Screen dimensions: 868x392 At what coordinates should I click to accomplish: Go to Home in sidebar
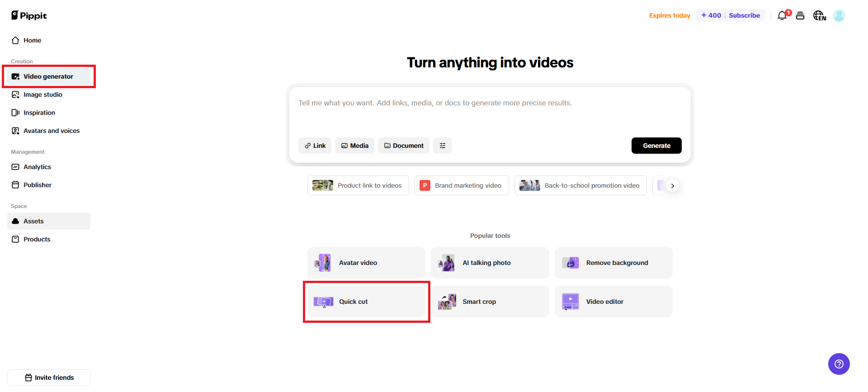pyautogui.click(x=49, y=40)
